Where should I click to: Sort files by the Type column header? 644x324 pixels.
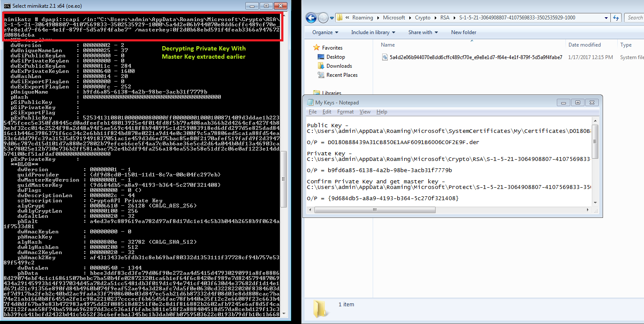click(626, 45)
